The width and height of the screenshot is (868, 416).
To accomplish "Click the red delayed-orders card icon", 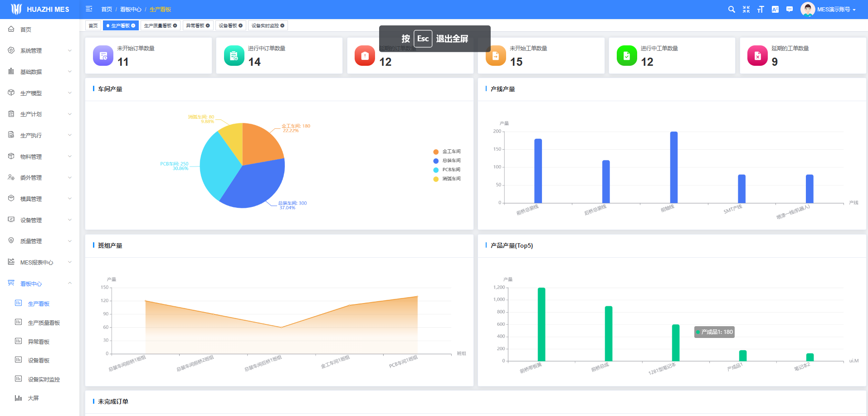I will [365, 56].
